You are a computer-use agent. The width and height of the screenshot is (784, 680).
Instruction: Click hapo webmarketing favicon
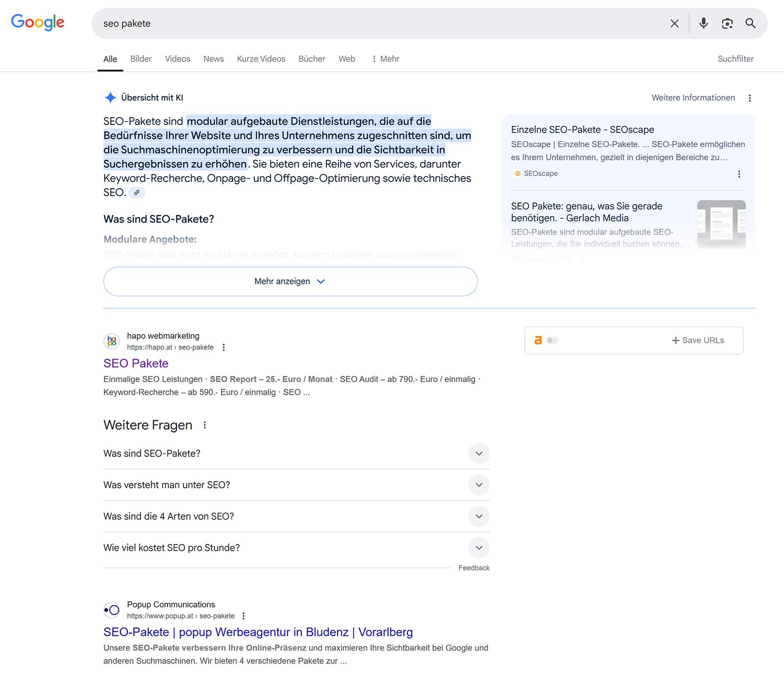[112, 341]
